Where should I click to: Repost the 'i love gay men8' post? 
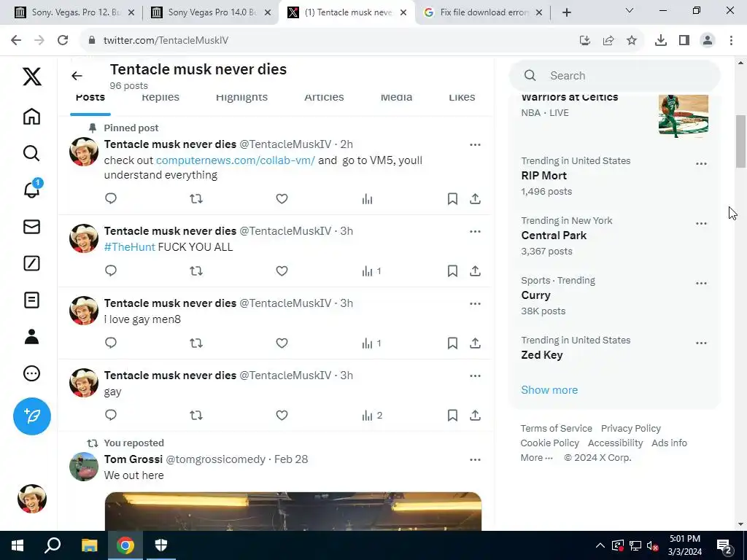pos(196,343)
